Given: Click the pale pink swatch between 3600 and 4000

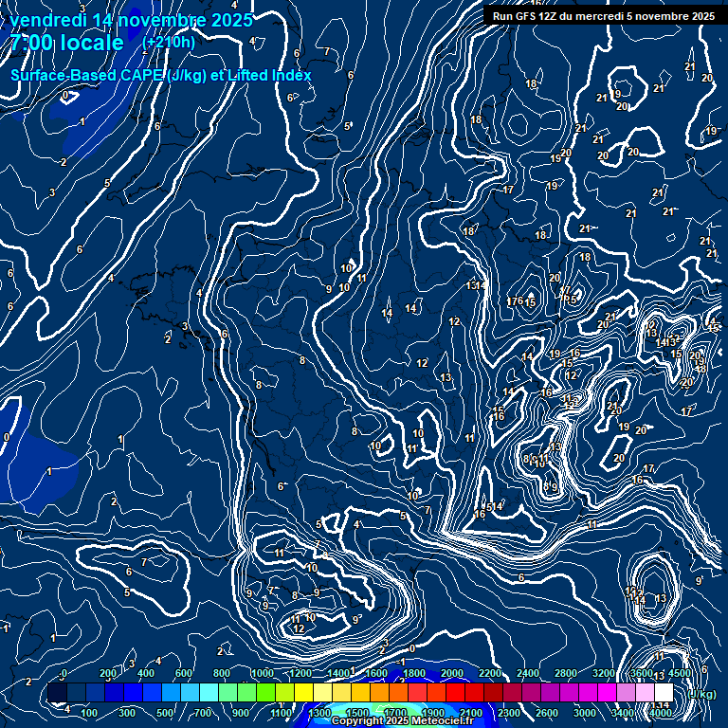Looking at the screenshot, I should 645,692.
